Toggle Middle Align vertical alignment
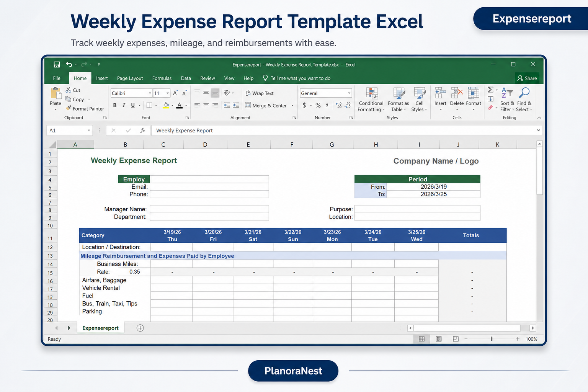The height and width of the screenshot is (392, 588). (206, 93)
